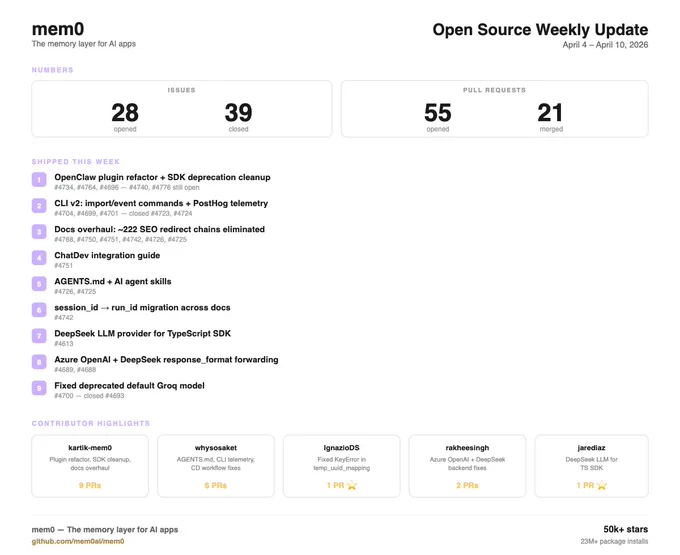Click the '23M+ package installs' text
Screen dimensions: 680x555
[x=614, y=541]
